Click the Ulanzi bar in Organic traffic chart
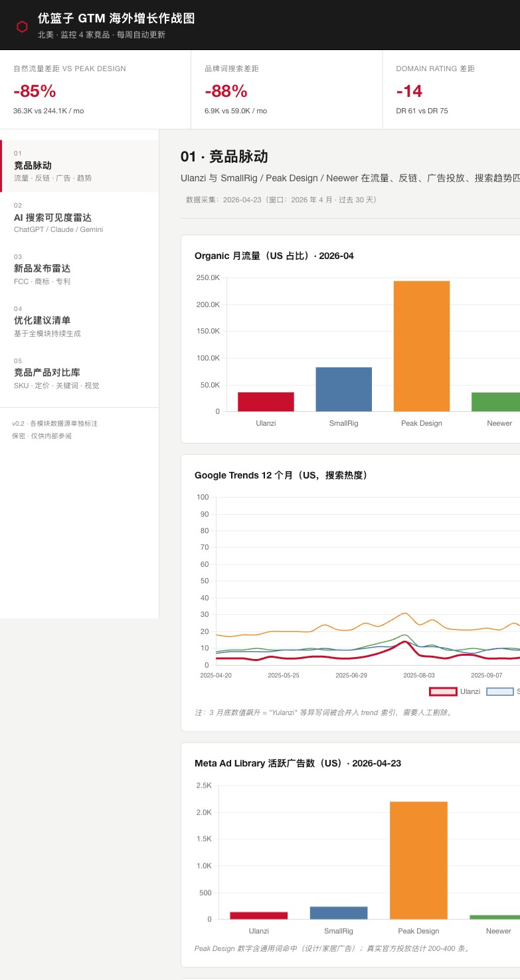This screenshot has width=520, height=980. 266,401
